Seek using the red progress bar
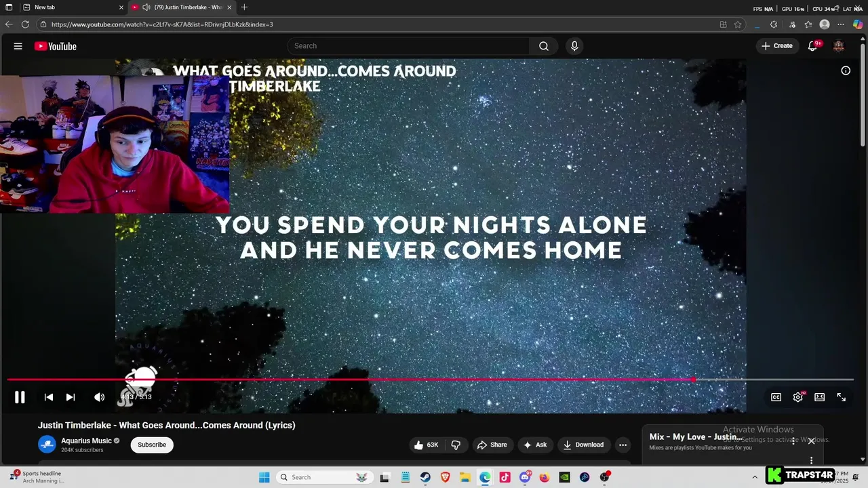This screenshot has height=488, width=868. [430, 380]
